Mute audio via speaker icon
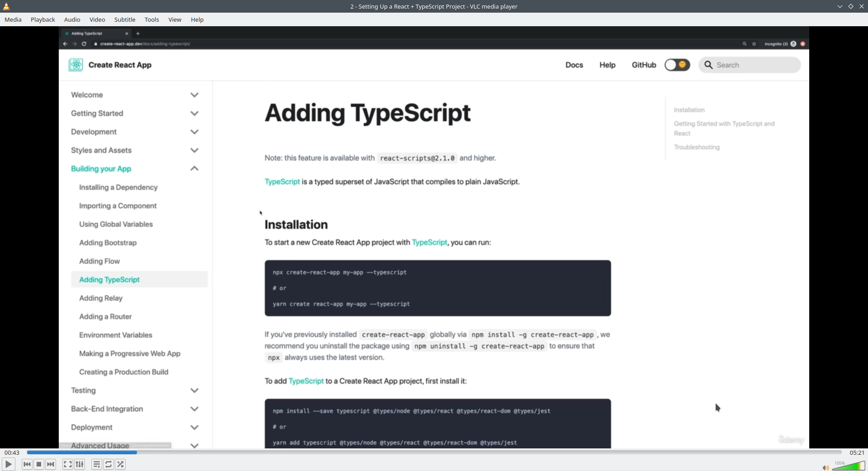This screenshot has height=471, width=868. click(x=826, y=467)
